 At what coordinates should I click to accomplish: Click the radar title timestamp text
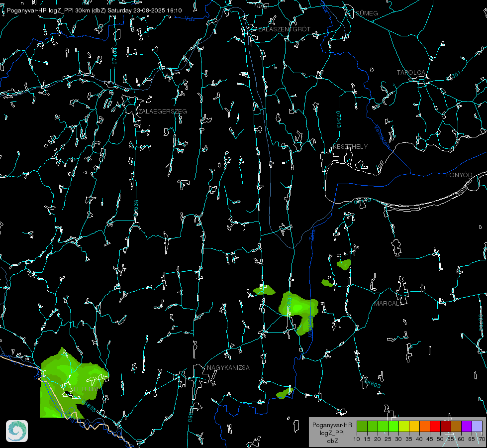pos(94,10)
